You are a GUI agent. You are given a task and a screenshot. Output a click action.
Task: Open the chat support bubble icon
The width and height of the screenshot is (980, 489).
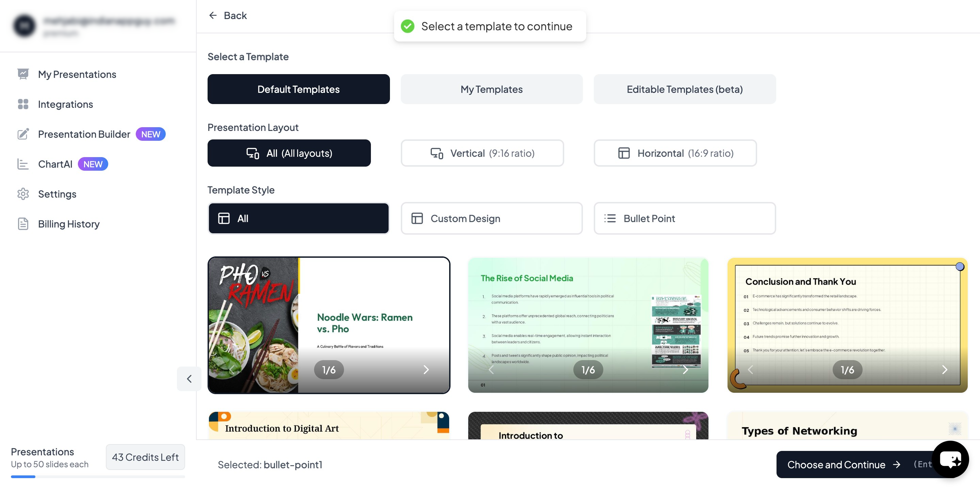click(950, 459)
